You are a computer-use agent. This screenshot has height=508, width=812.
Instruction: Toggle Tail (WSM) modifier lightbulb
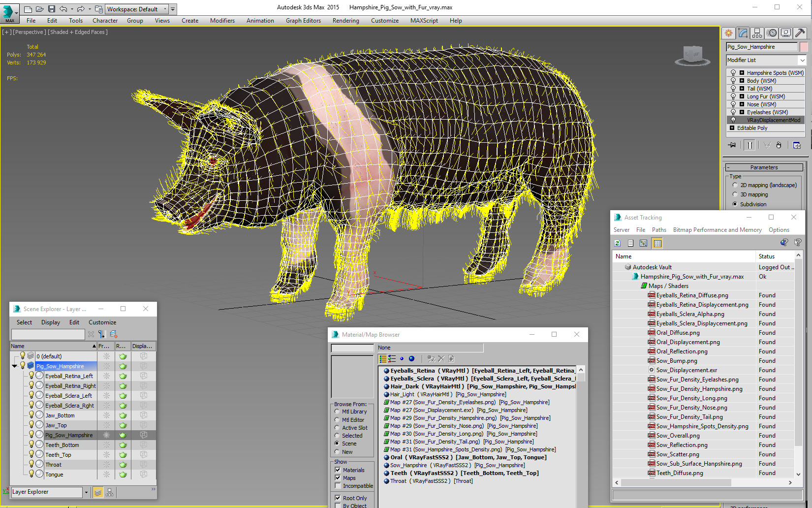(733, 89)
